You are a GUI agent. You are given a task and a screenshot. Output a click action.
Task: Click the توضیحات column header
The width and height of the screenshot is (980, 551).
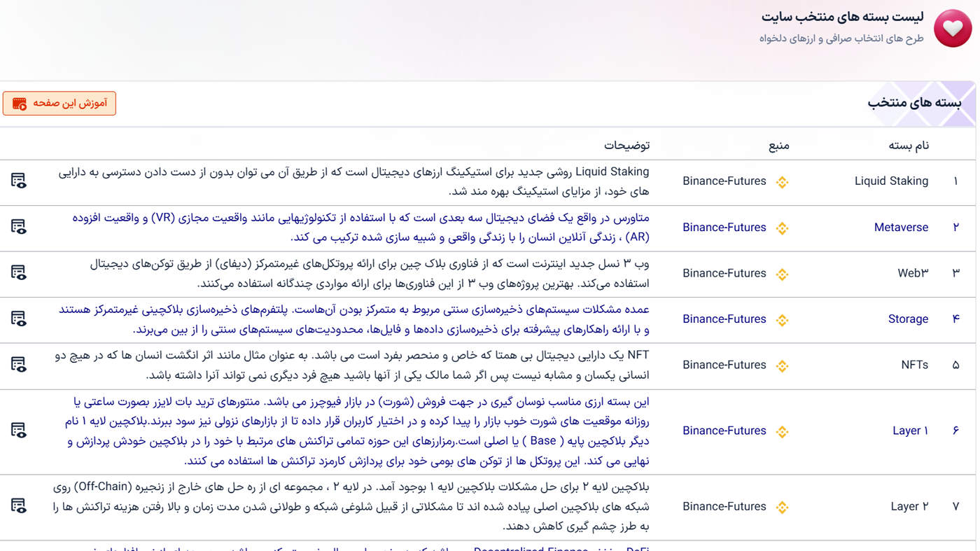(626, 146)
